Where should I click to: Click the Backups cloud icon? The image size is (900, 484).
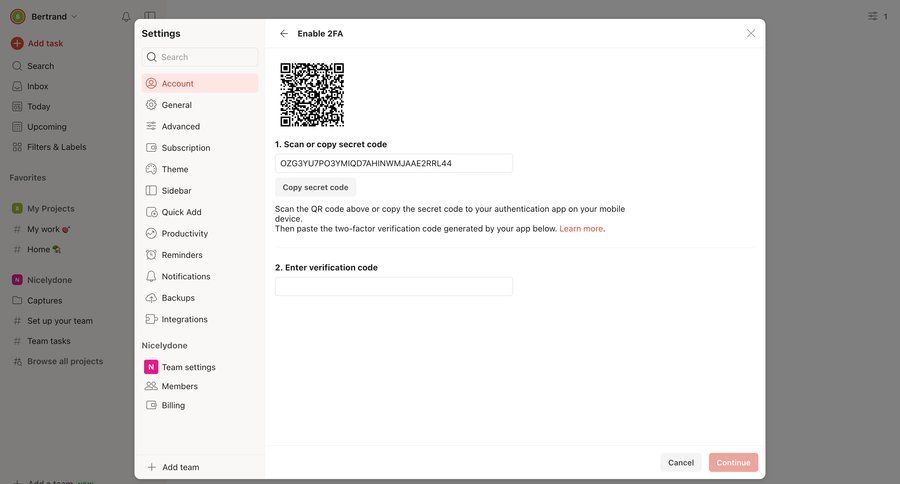151,297
